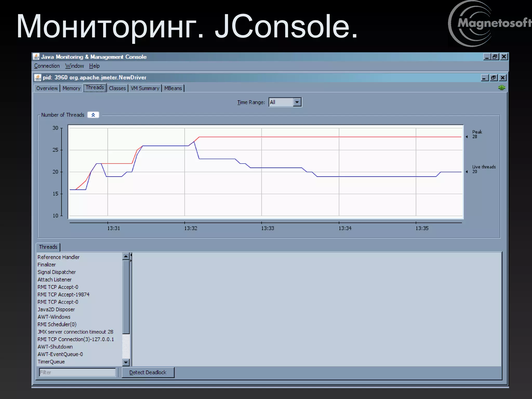Select Java2D Disposer thread
Image resolution: width=532 pixels, height=399 pixels.
pos(56,309)
